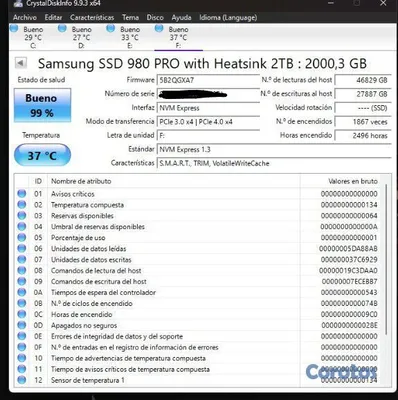The width and height of the screenshot is (398, 400).
Task: Click status icon of Tiempo de advertencias de temperatura
Action: pos(22,358)
